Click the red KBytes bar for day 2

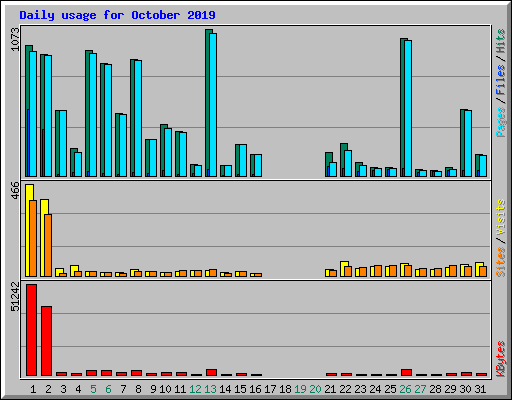(47, 341)
